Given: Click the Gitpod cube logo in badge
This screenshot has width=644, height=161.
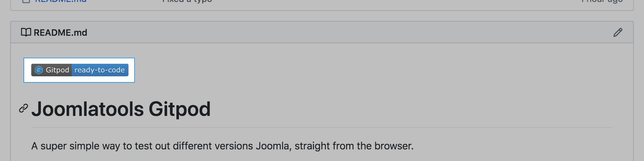Looking at the screenshot, I should (39, 70).
